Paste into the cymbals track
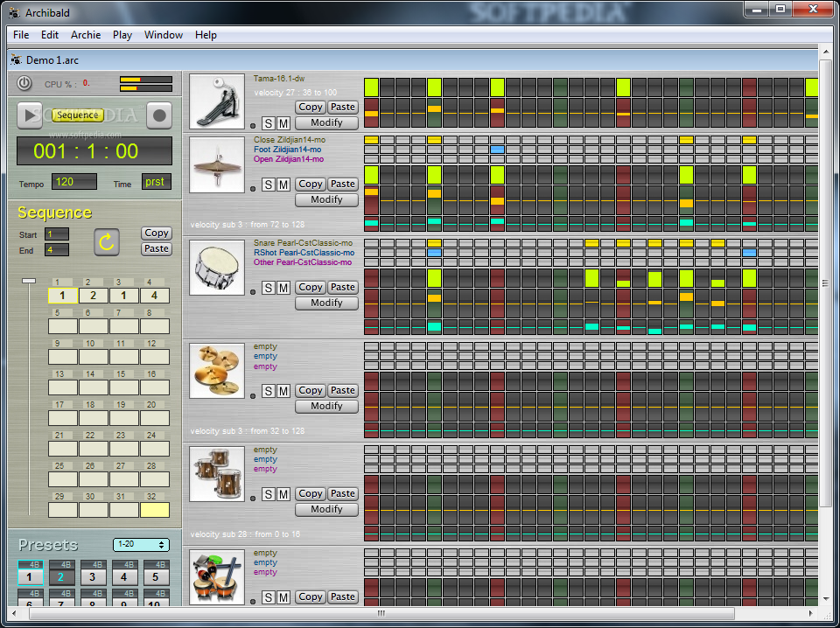Image resolution: width=840 pixels, height=628 pixels. (x=343, y=391)
